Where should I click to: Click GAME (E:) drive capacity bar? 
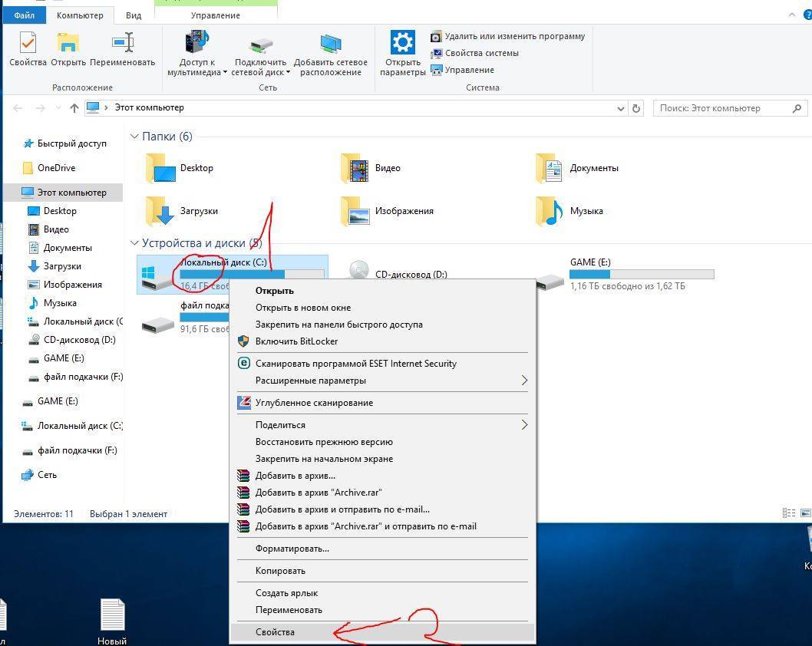tap(641, 274)
